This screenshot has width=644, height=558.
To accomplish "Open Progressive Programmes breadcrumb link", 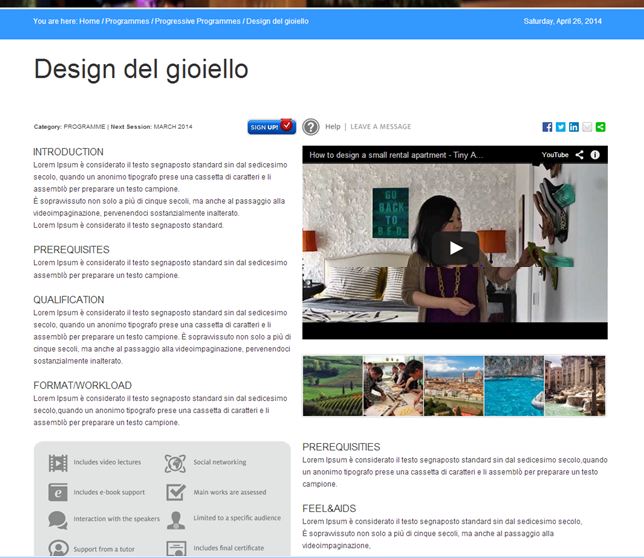I will (198, 21).
